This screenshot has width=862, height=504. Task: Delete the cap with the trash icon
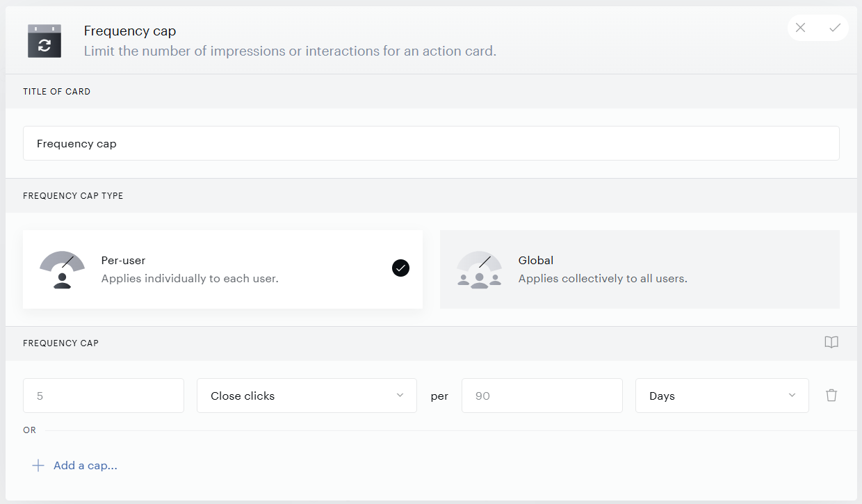click(x=831, y=396)
